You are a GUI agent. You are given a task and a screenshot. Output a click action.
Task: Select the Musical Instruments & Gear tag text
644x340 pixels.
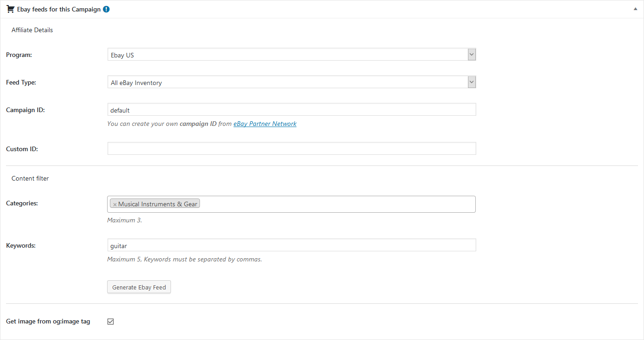point(158,204)
